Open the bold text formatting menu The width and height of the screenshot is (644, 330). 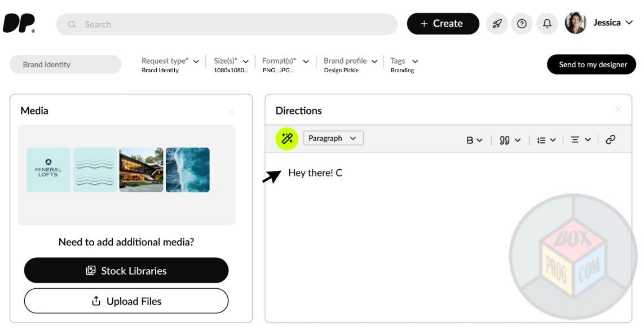tap(474, 140)
